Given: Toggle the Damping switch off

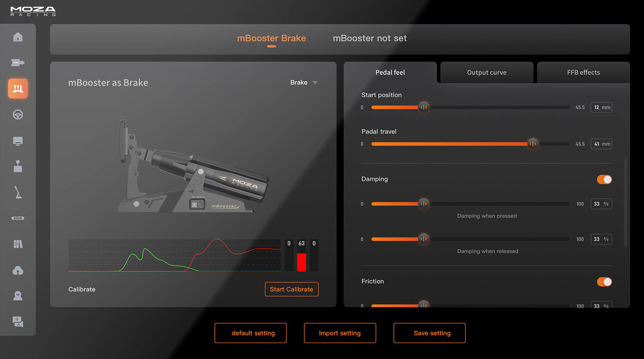Looking at the screenshot, I should [604, 179].
